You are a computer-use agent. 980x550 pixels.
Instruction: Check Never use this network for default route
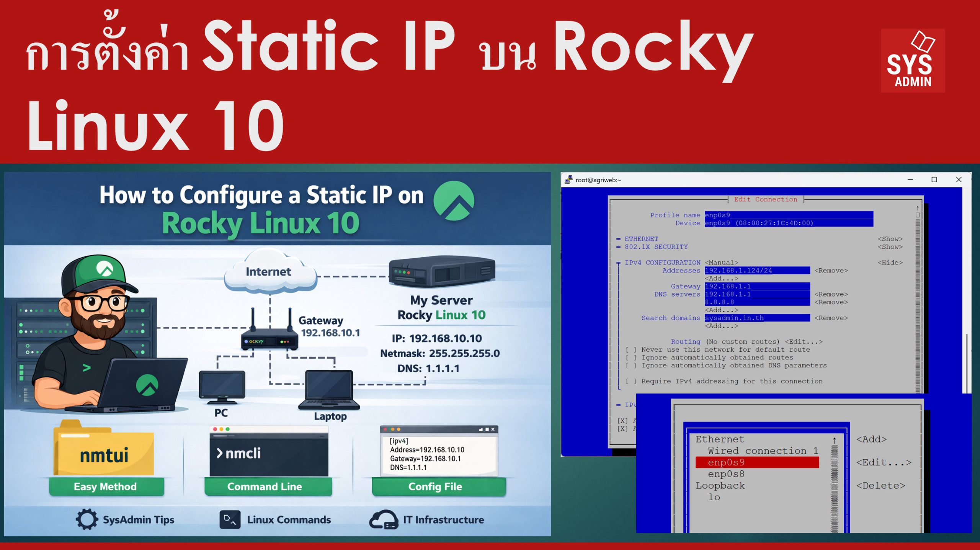(631, 349)
